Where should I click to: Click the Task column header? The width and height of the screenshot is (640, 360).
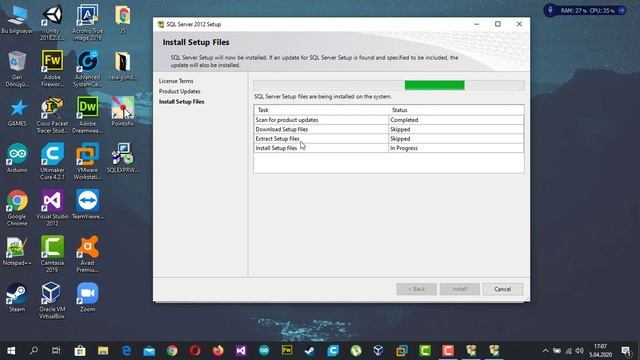(321, 110)
